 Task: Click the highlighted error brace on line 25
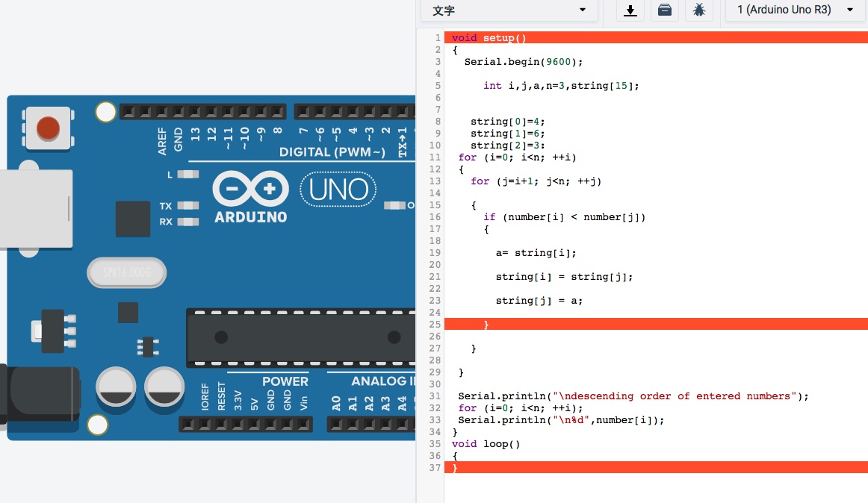(x=486, y=325)
